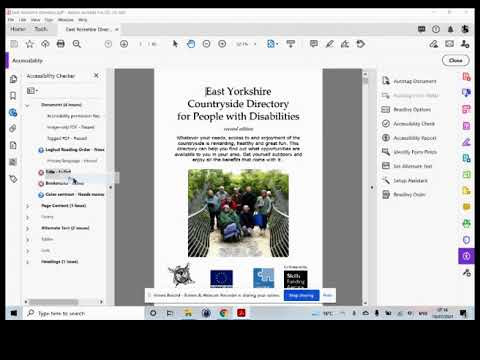Click the zoom out minus button
480x360 pixels.
(x=206, y=44)
